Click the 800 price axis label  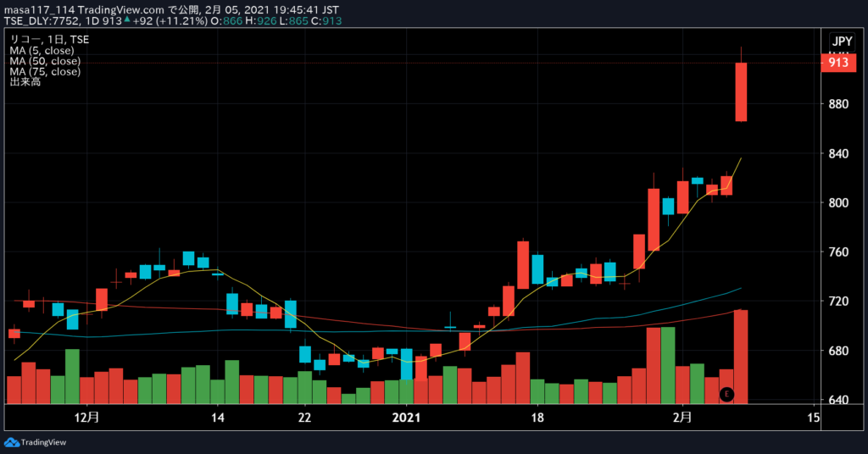[838, 203]
